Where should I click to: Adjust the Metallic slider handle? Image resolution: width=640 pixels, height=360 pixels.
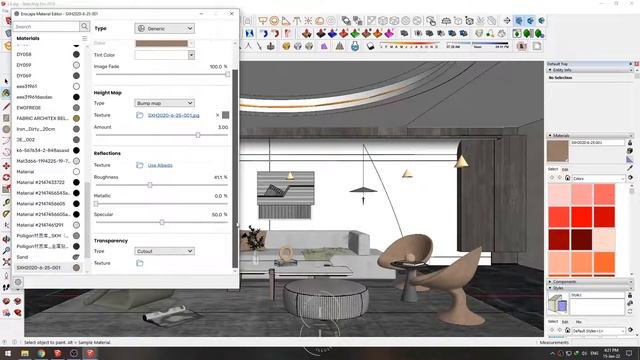(96, 204)
